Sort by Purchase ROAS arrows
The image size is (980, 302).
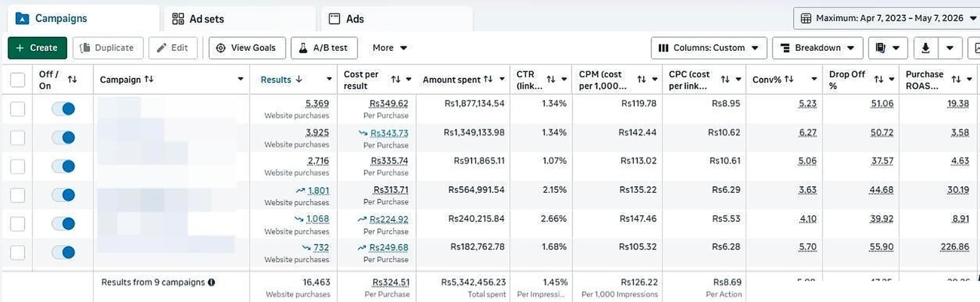tap(956, 80)
